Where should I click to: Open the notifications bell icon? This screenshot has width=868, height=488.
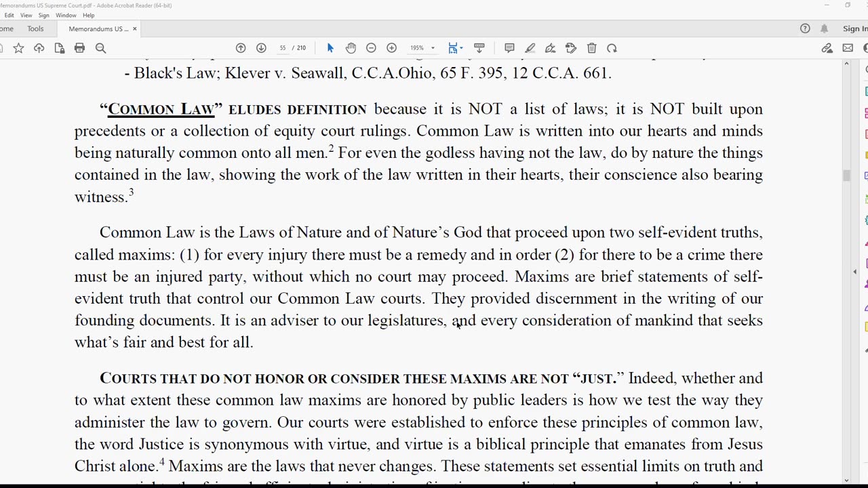(x=824, y=28)
